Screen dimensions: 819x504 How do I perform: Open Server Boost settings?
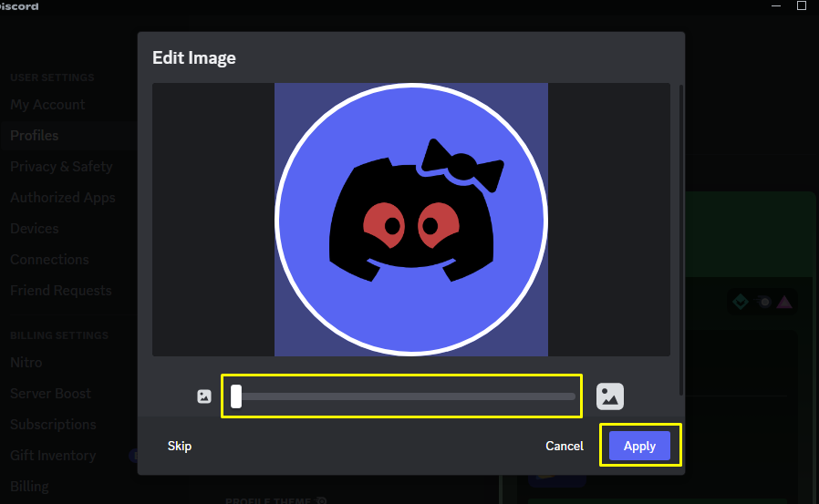pyautogui.click(x=51, y=394)
